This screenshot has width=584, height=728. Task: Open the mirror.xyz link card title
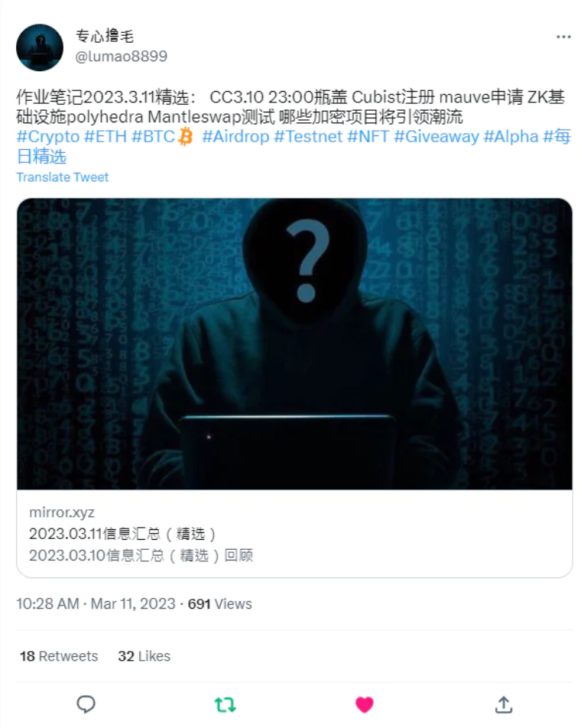(122, 534)
